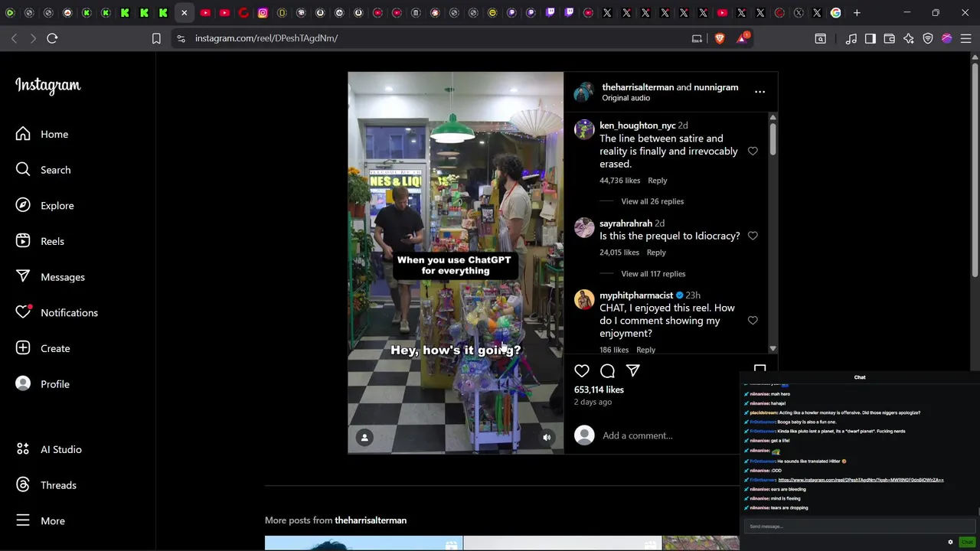The image size is (980, 551).
Task: Open Messages in the sidebar
Action: tap(51, 277)
